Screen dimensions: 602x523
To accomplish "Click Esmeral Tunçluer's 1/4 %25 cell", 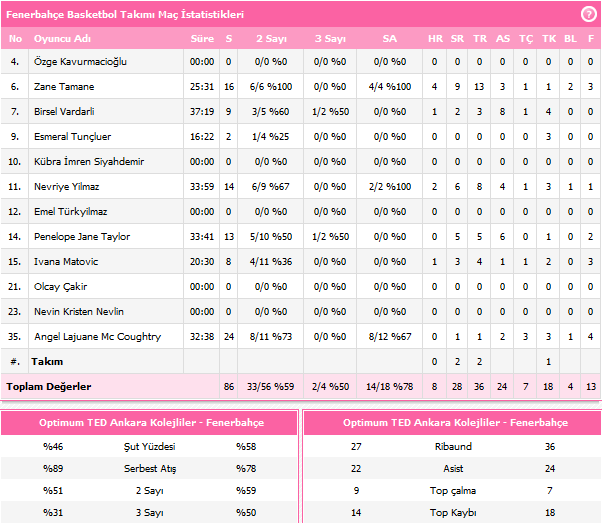I will click(x=271, y=136).
